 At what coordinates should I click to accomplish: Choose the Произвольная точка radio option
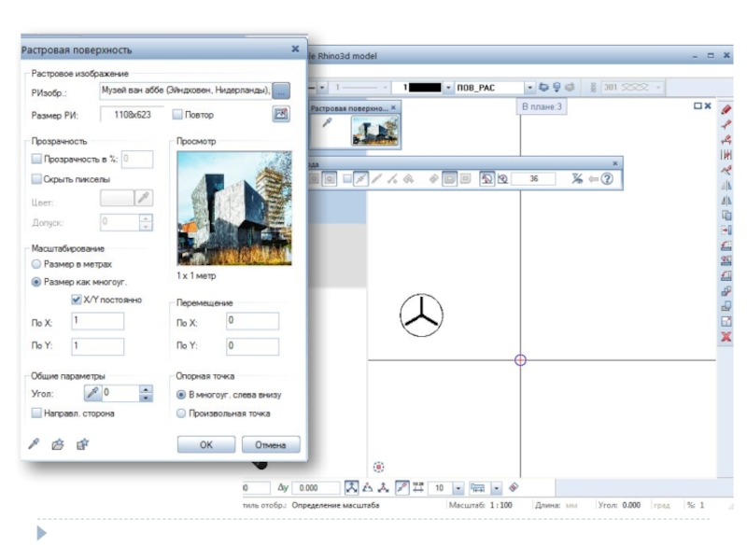[181, 413]
